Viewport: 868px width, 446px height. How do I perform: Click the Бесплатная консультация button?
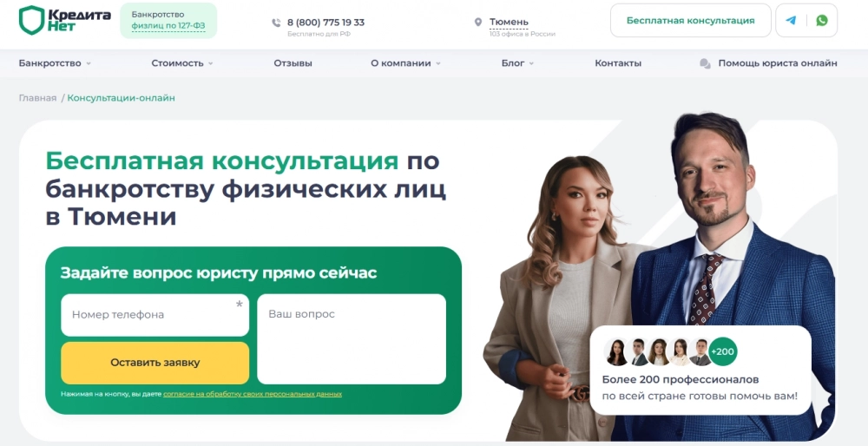coord(690,21)
